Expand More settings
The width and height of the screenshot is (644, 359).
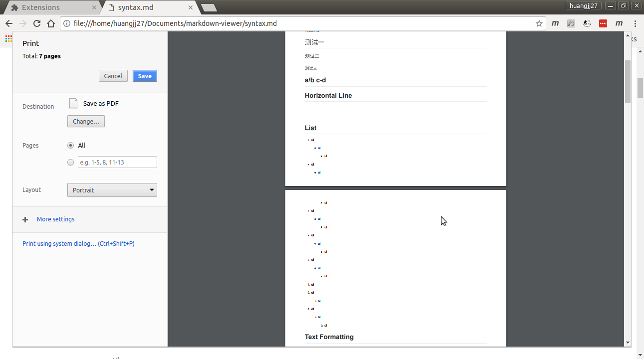pos(56,219)
